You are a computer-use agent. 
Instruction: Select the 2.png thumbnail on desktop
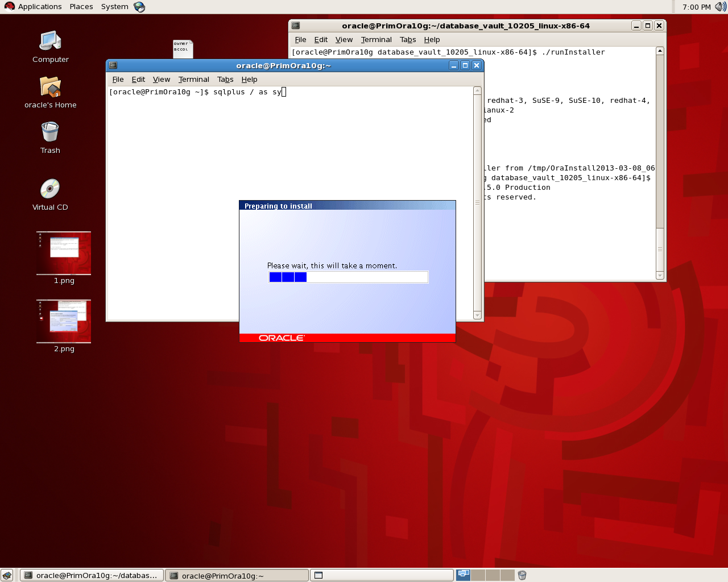pos(64,322)
